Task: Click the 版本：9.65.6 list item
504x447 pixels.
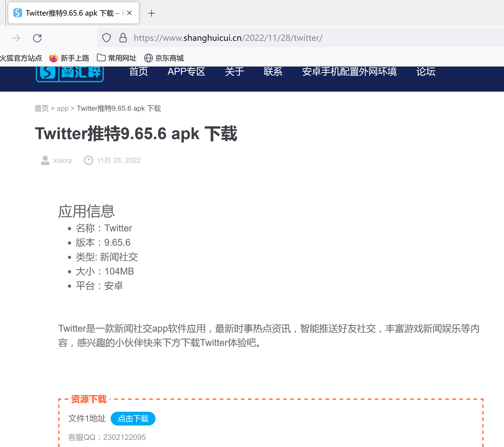Action: pyautogui.click(x=103, y=242)
